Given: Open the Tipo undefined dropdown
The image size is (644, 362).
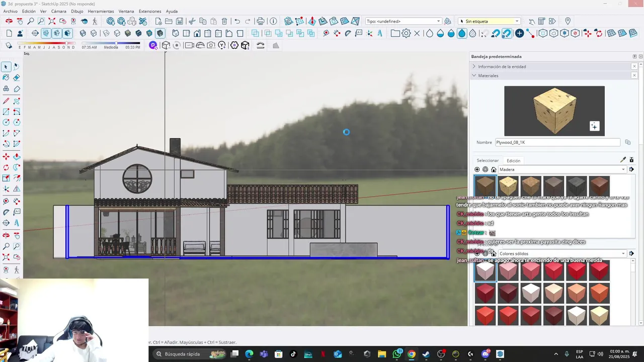Looking at the screenshot, I should (x=403, y=21).
